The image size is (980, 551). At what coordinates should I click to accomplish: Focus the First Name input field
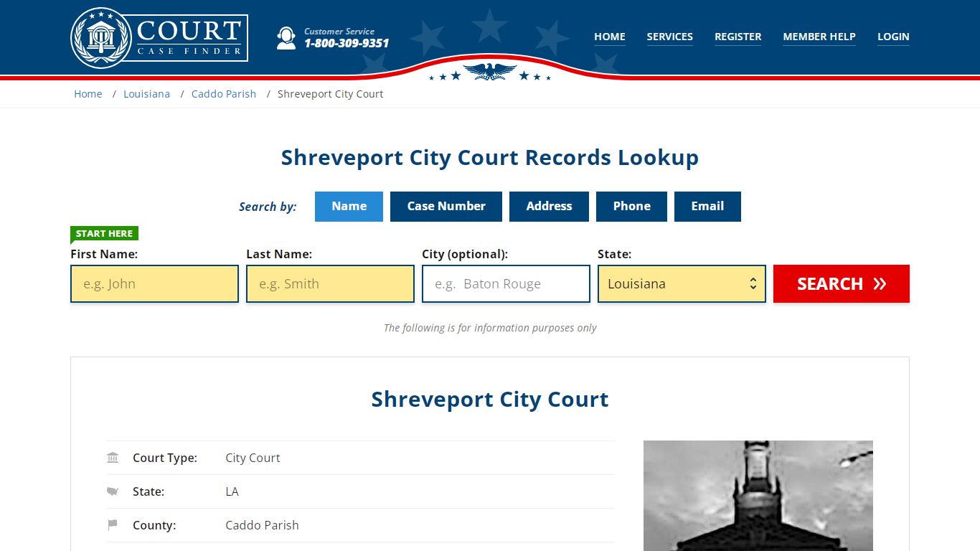coord(154,283)
